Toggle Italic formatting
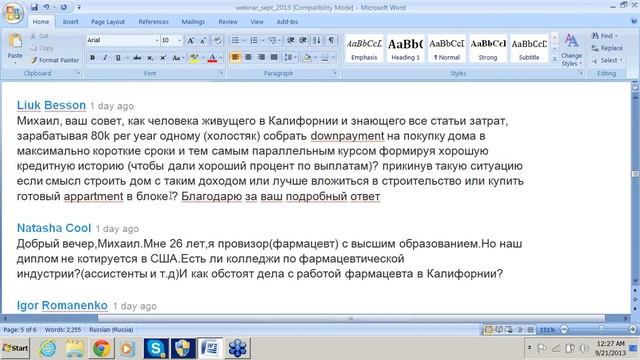Screen dimensions: 640x360 click(105, 58)
